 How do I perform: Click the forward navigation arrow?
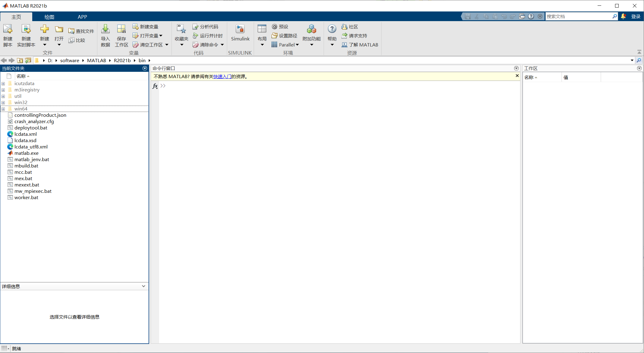(x=12, y=60)
